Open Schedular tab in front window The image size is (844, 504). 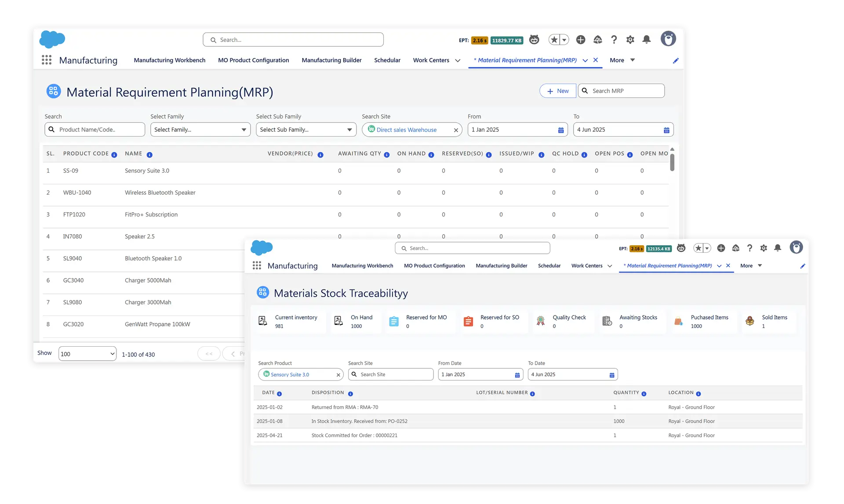pyautogui.click(x=549, y=265)
